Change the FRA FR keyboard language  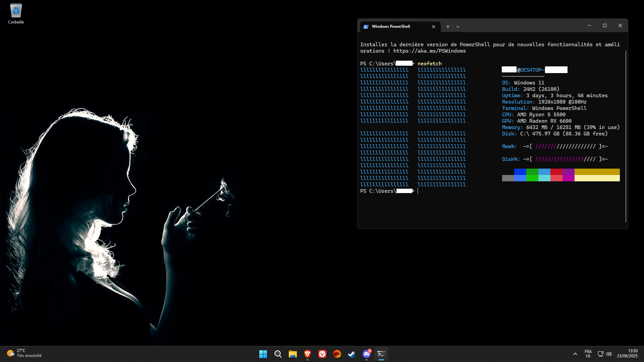(x=588, y=354)
